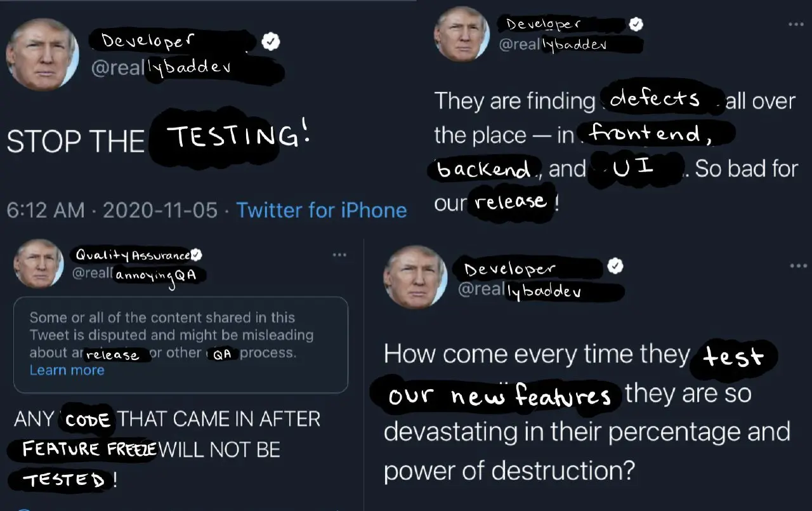Click verified badge on new features tweet
Viewport: 812px width, 511px height.
click(x=615, y=267)
